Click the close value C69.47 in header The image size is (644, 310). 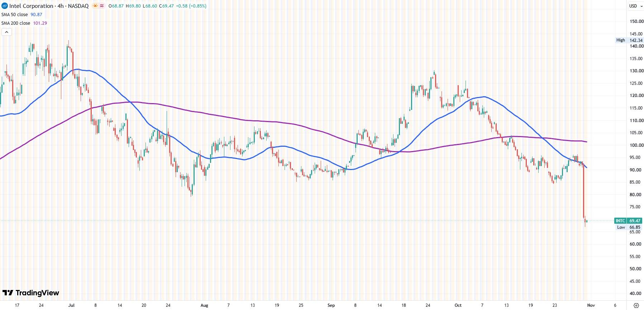click(167, 6)
